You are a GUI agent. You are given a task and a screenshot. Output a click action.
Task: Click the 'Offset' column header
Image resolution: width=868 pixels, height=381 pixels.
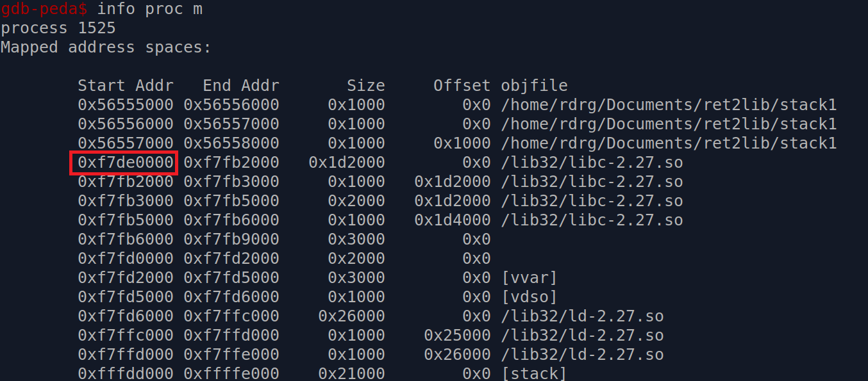click(x=462, y=86)
